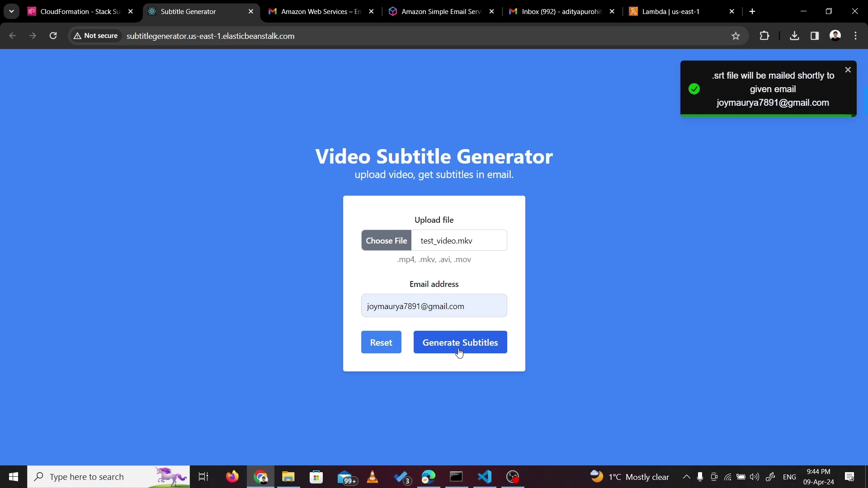
Task: Open Chrome profile avatar
Action: pos(835,36)
